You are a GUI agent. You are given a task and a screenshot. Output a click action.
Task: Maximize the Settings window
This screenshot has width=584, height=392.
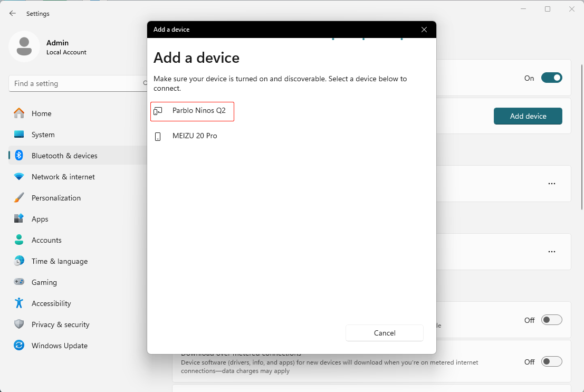point(548,9)
